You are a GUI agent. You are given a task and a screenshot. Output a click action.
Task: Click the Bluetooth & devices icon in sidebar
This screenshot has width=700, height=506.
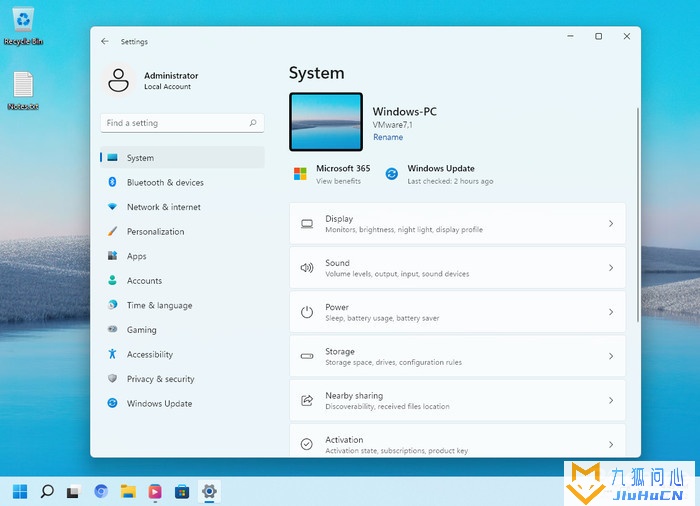tap(112, 182)
